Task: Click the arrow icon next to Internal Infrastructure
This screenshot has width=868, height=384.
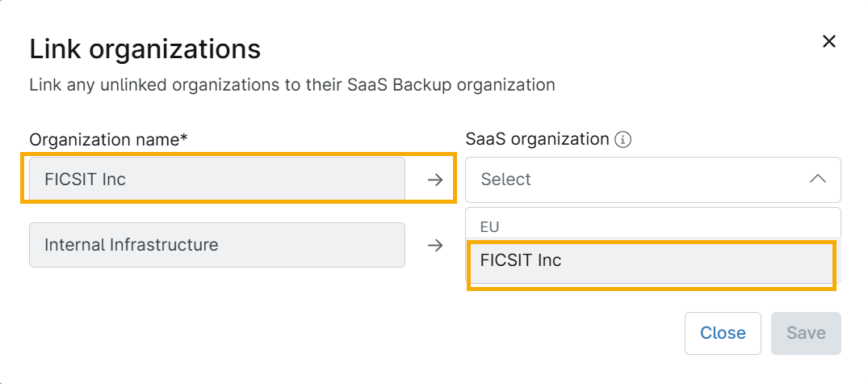Action: click(435, 245)
